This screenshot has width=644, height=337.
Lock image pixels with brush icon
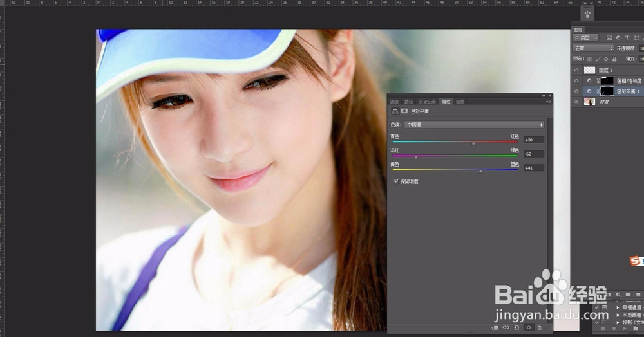pyautogui.click(x=598, y=59)
